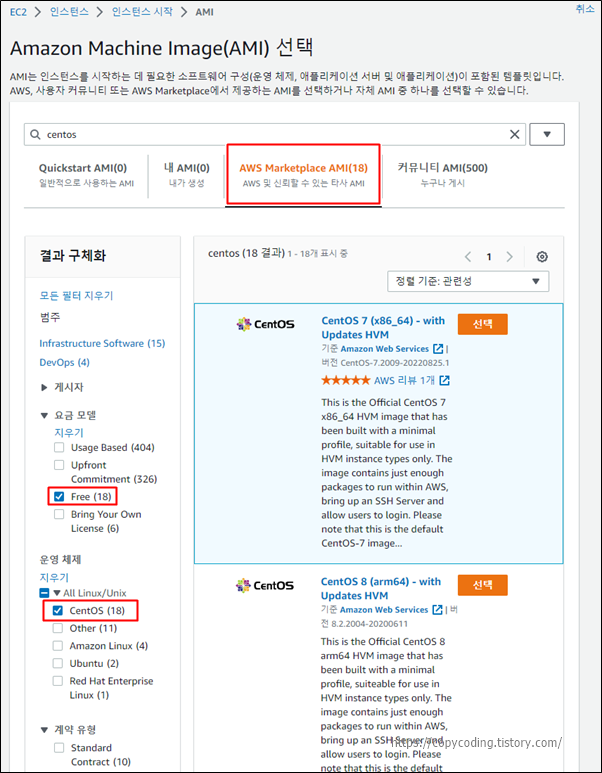Screen dimensions: 602x773
Task: Open CentOS 7 (x86_64) with Updates HVM title
Action: pos(383,328)
